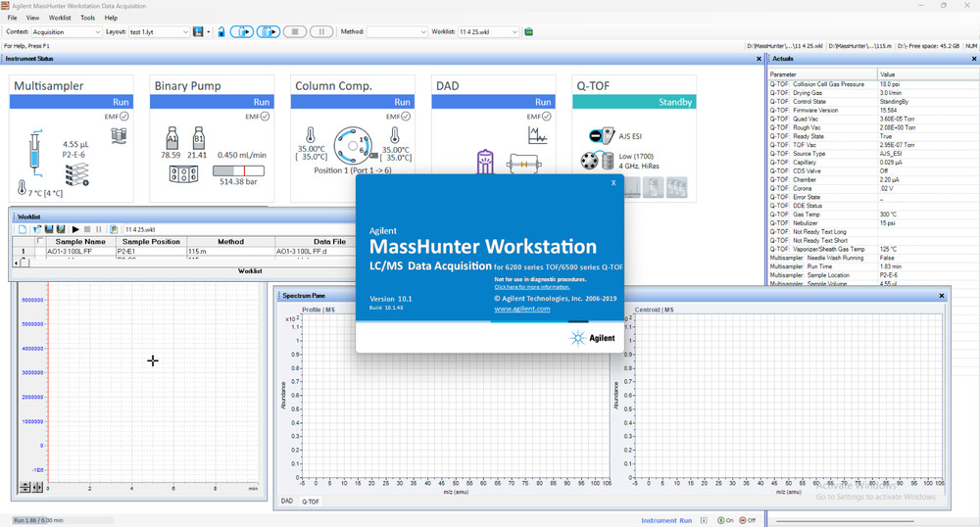Click the Column Comp. rotary valve icon

click(353, 146)
